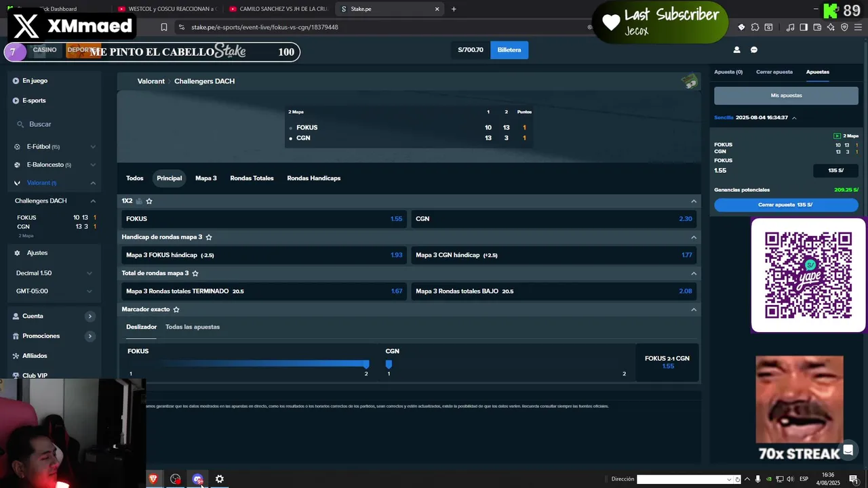Bet on CGN at 2.30 odds

tap(554, 219)
